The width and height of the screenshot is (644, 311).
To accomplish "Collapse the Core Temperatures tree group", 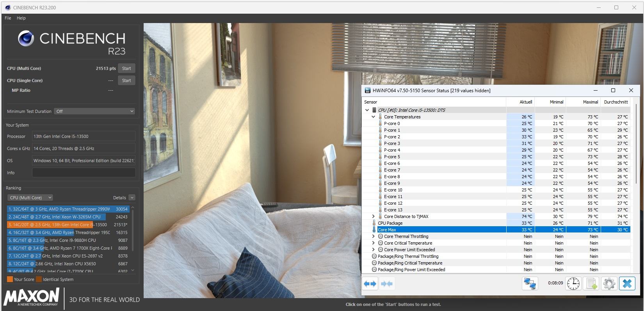I will click(x=374, y=117).
